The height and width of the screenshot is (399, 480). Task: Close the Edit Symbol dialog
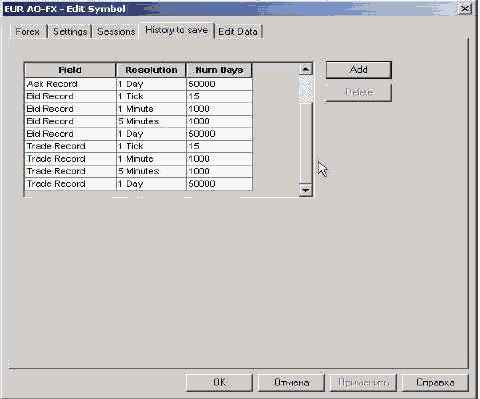click(x=465, y=9)
